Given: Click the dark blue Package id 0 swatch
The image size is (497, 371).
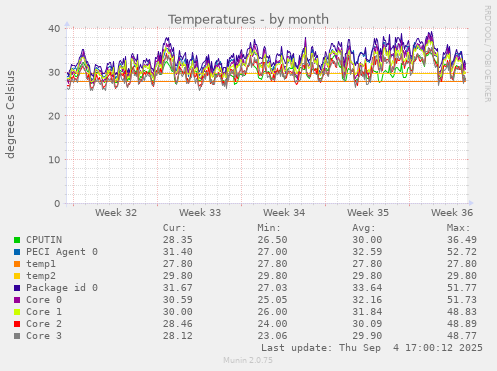Looking at the screenshot, I should [x=17, y=288].
